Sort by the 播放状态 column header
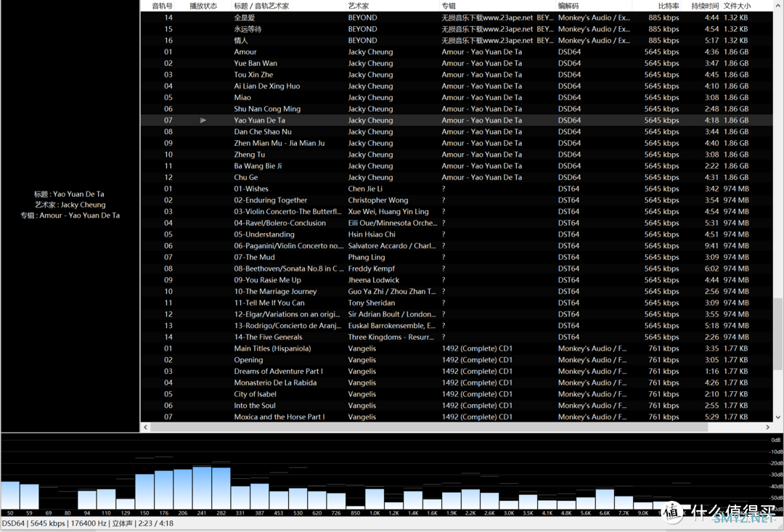This screenshot has height=532, width=784. tap(203, 6)
